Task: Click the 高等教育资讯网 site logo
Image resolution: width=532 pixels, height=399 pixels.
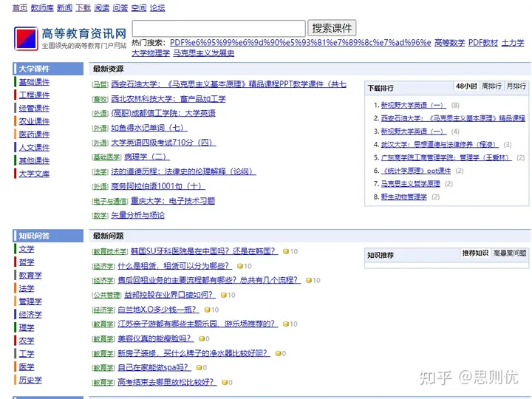Action: (x=70, y=38)
